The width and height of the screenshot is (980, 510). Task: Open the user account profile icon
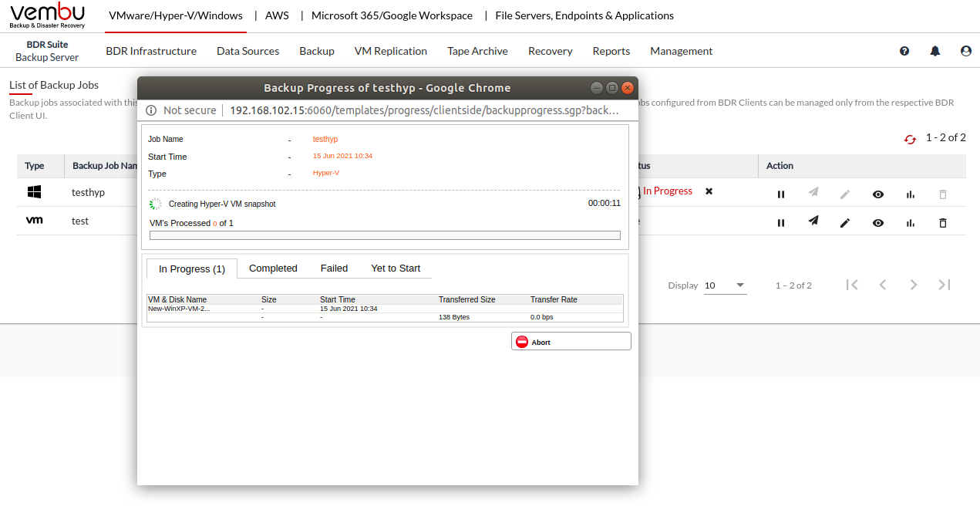click(x=966, y=51)
